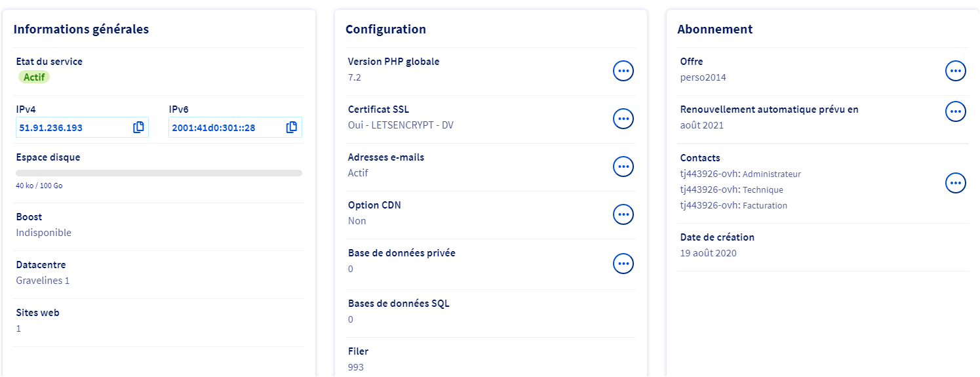Copy the IPv4 address

coord(138,128)
